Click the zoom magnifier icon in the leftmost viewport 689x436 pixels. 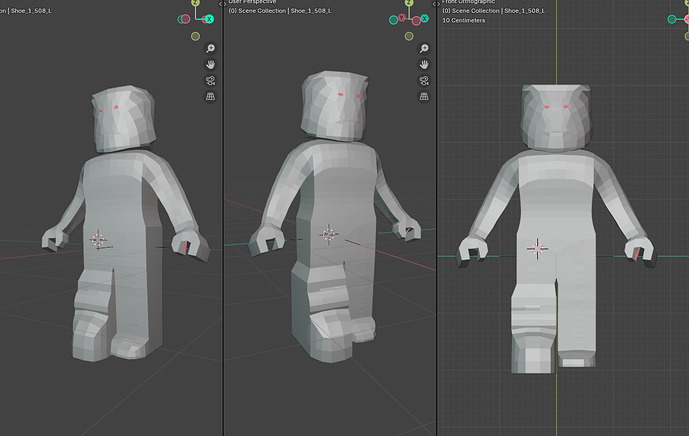pos(210,48)
